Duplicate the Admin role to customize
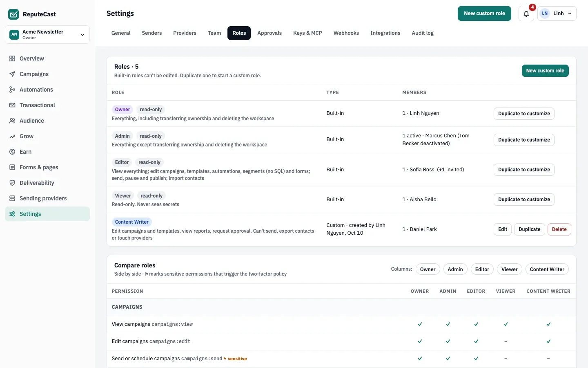This screenshot has height=368, width=588. point(524,140)
